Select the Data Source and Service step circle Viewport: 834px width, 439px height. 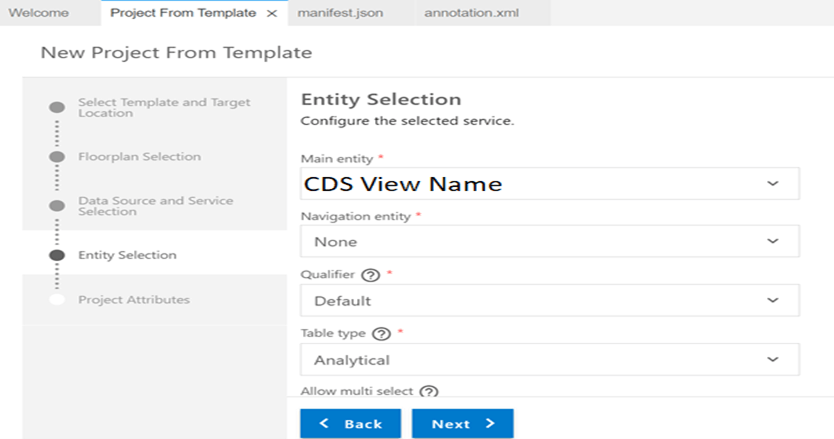pyautogui.click(x=57, y=206)
